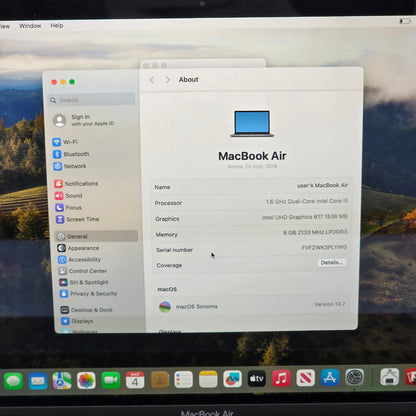Select Sound in the sidebar
The width and height of the screenshot is (416, 416).
coord(69,196)
